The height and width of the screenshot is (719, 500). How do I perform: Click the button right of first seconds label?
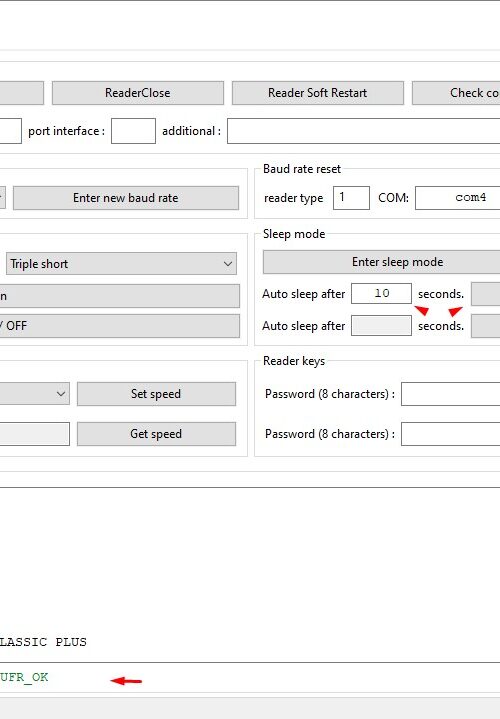click(486, 294)
